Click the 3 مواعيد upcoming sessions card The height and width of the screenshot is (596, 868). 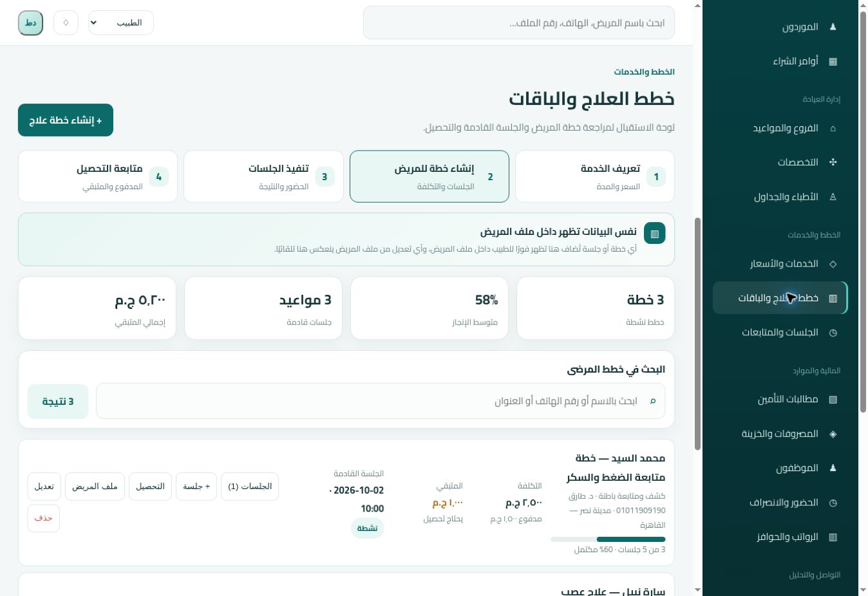point(263,308)
